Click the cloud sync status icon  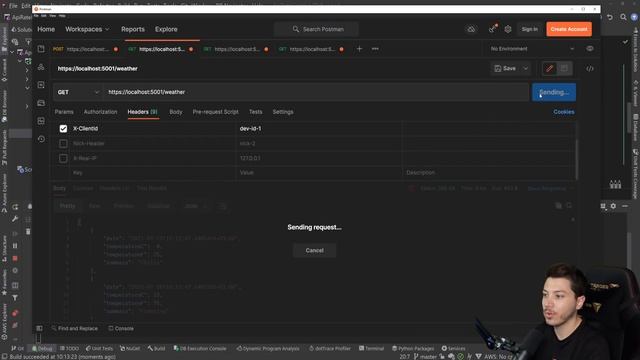[x=471, y=29]
